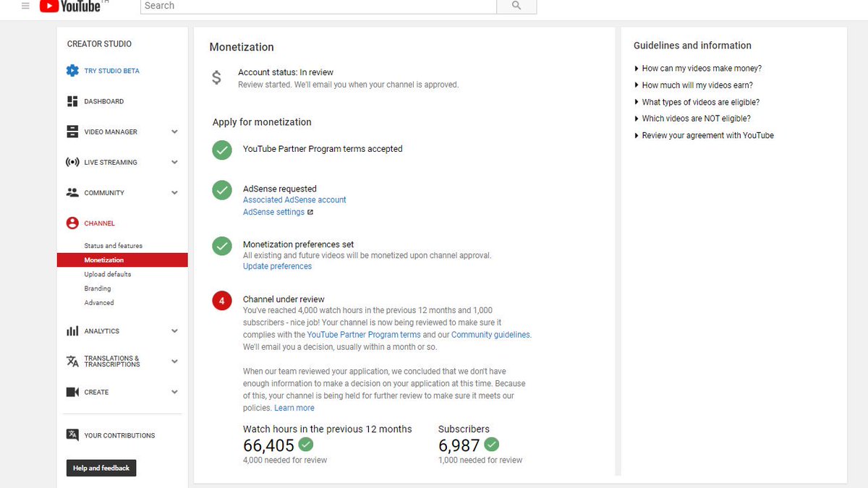868x488 pixels.
Task: Click the Translations & Transcriptions icon
Action: click(x=72, y=361)
